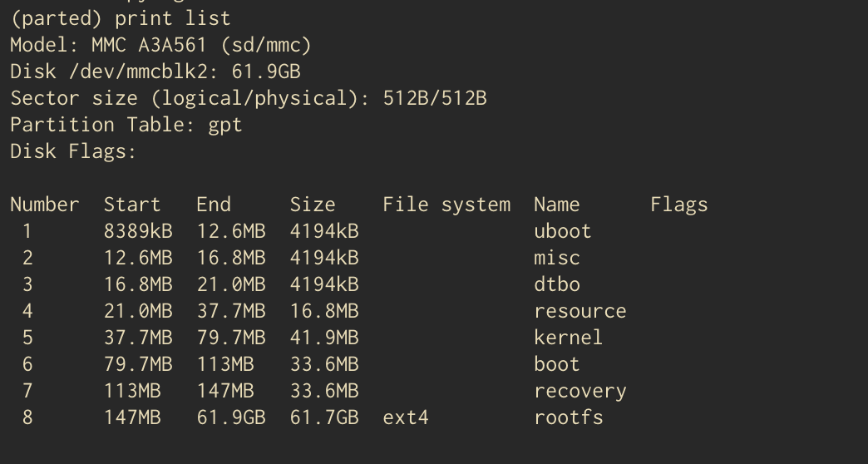This screenshot has width=868, height=464.
Task: Click the 'kernel' partition name
Action: [x=568, y=338]
